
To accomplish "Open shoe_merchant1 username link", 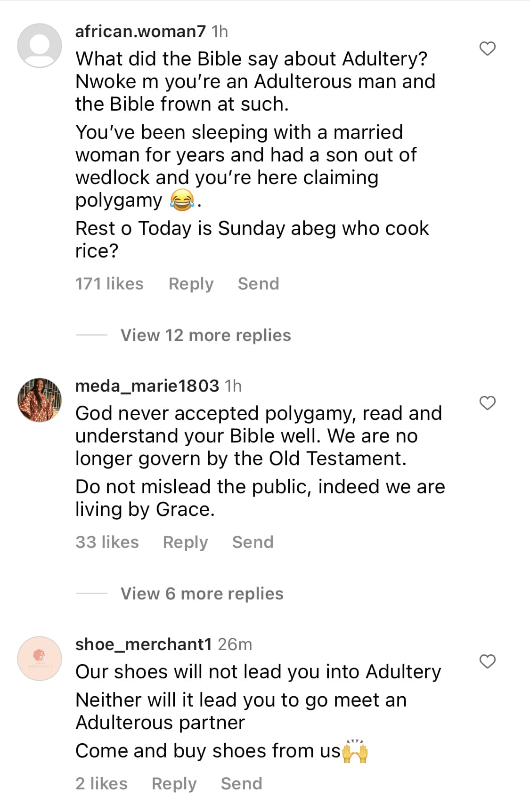I will [144, 644].
